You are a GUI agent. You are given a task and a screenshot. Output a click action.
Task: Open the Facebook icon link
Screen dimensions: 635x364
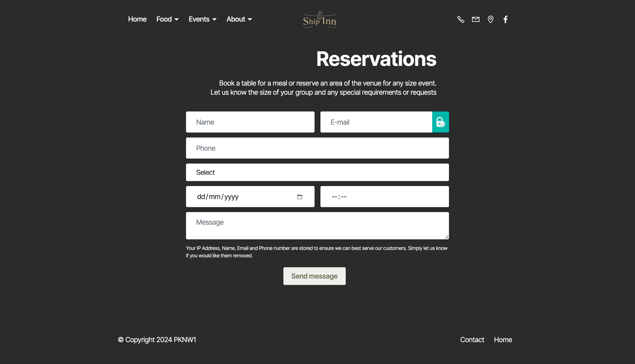tap(505, 19)
